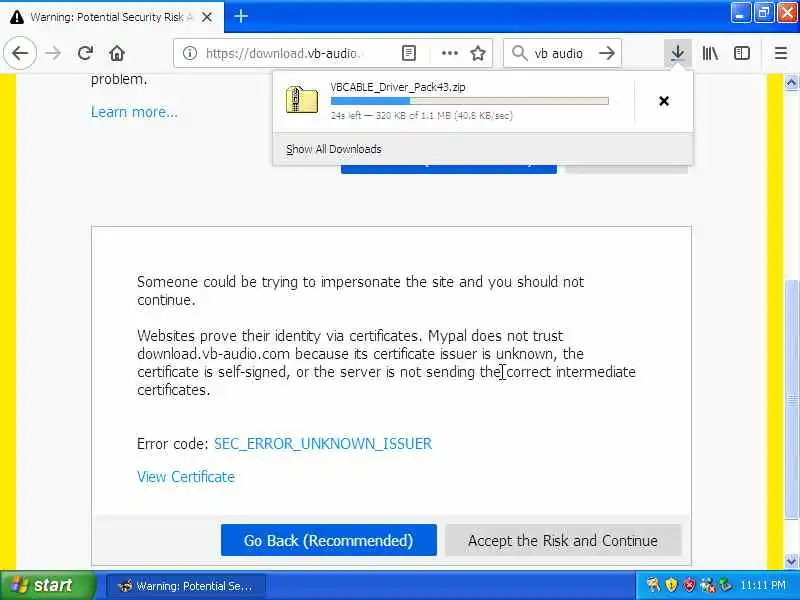This screenshot has height=600, width=800.
Task: Click the system clock 11:11 PM
Action: [x=762, y=585]
